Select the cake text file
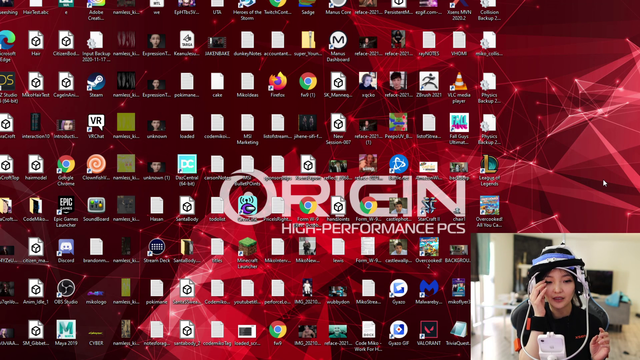 [x=217, y=82]
